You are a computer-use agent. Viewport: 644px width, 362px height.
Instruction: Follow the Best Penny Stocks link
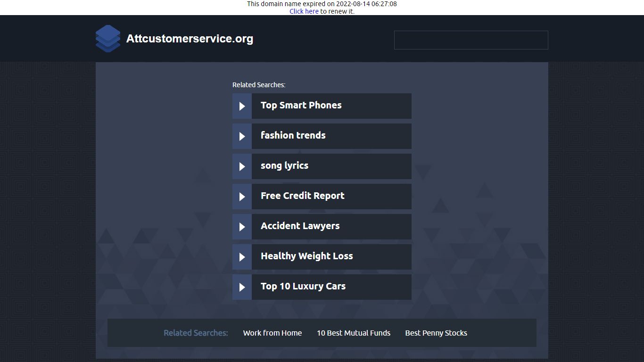436,333
